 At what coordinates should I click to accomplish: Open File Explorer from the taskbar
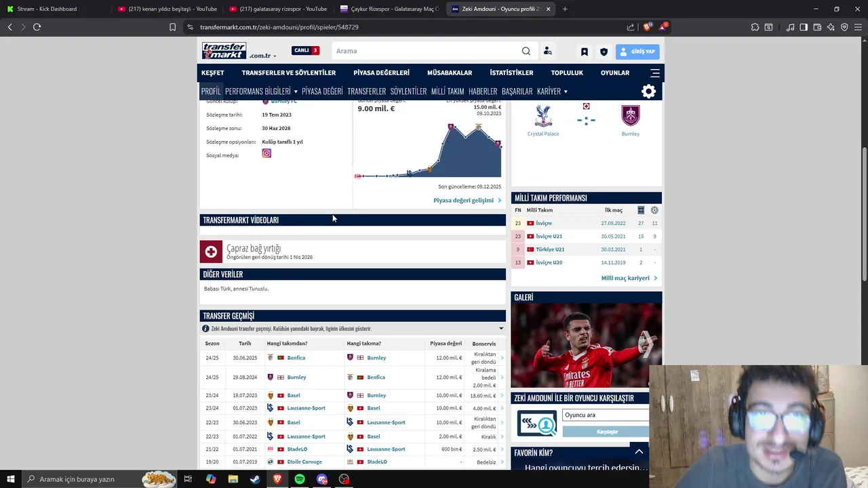coord(233,479)
